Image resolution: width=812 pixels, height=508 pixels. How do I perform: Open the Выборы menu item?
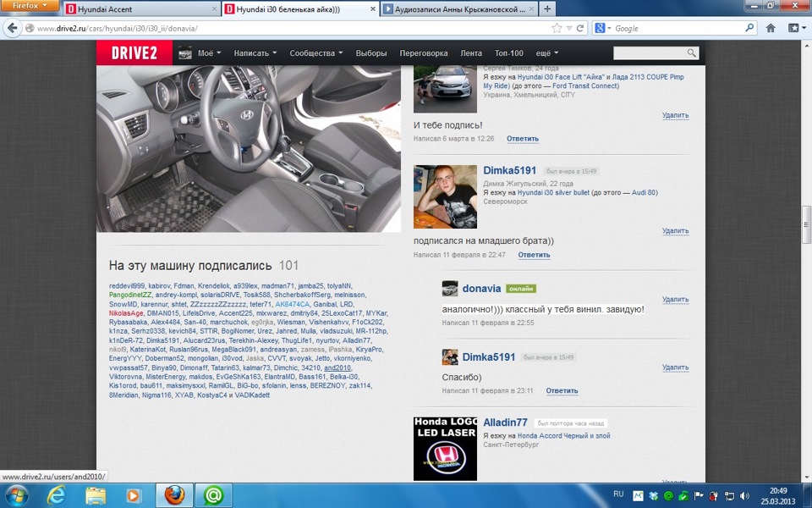pos(370,52)
